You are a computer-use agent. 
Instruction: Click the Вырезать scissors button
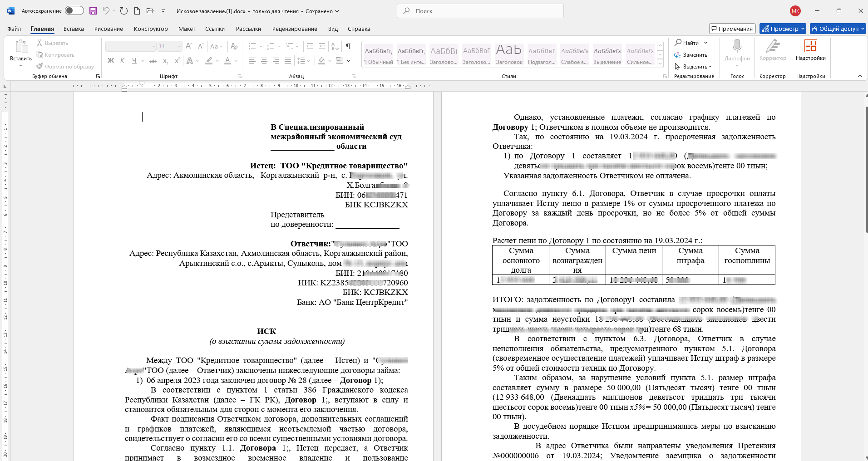(53, 43)
